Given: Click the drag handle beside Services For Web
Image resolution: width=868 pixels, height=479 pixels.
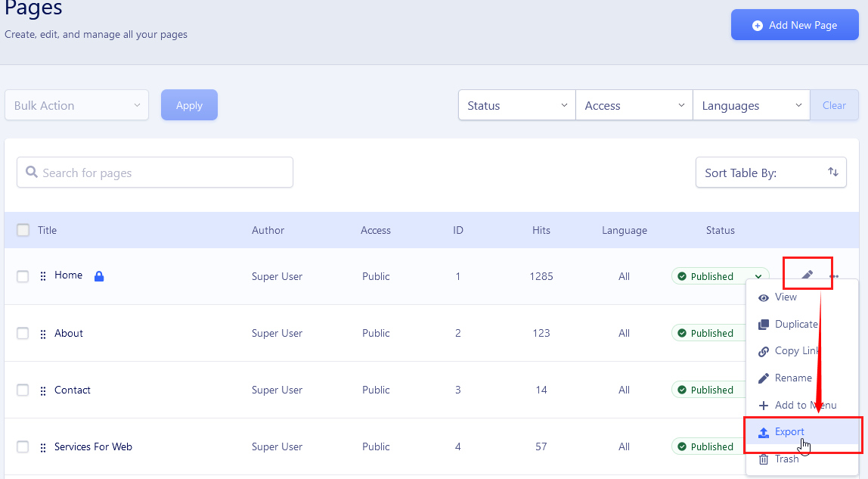Looking at the screenshot, I should 43,447.
